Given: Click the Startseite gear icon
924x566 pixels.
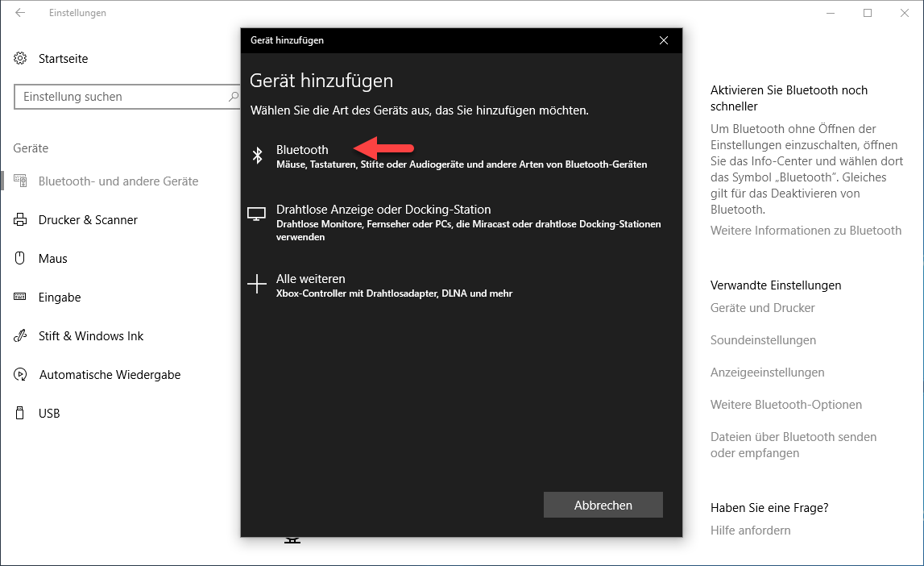Looking at the screenshot, I should 21,59.
